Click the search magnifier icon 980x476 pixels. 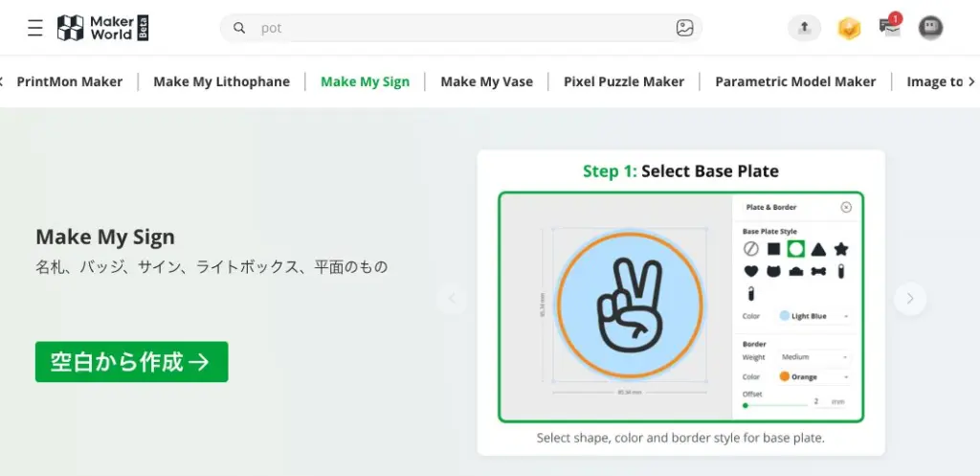pos(238,28)
